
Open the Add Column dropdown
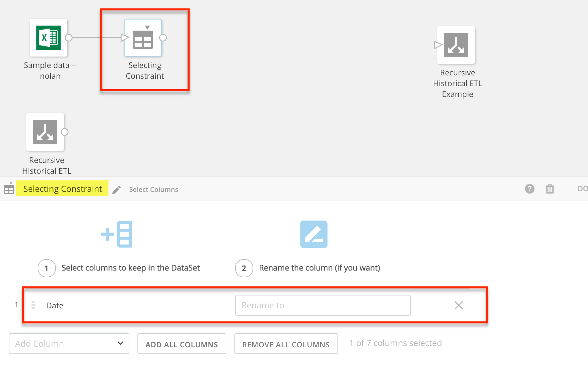click(69, 344)
